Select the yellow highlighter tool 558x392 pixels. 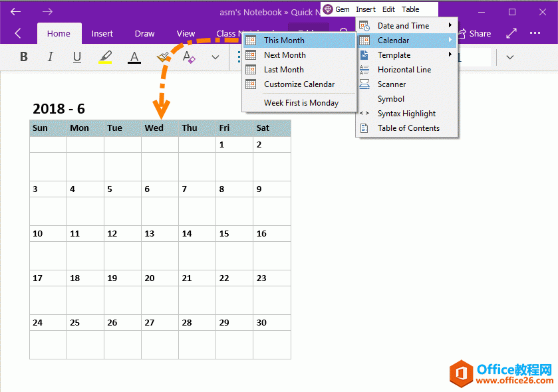104,56
